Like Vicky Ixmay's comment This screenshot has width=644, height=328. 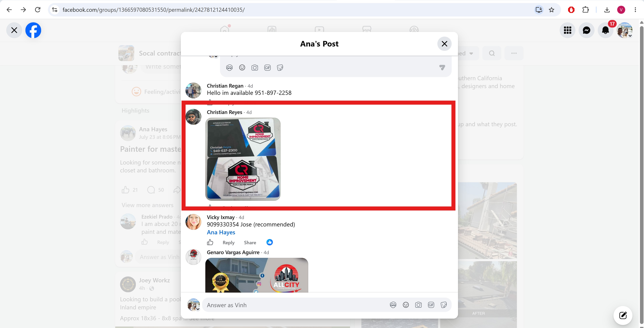point(210,242)
